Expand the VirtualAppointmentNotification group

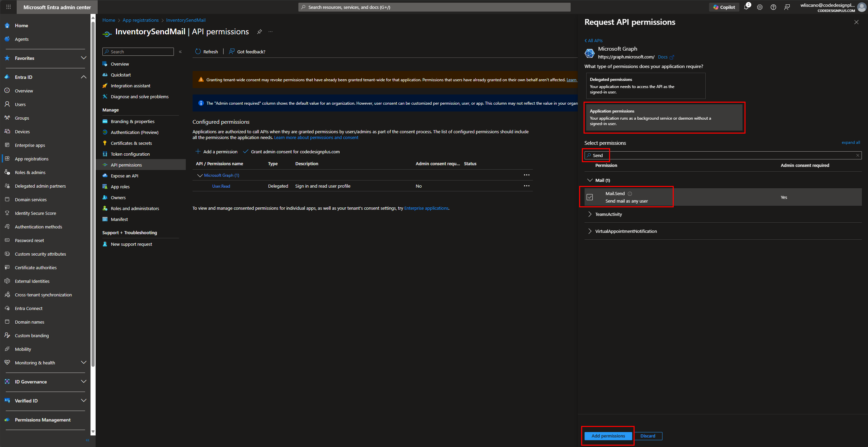[x=590, y=231]
